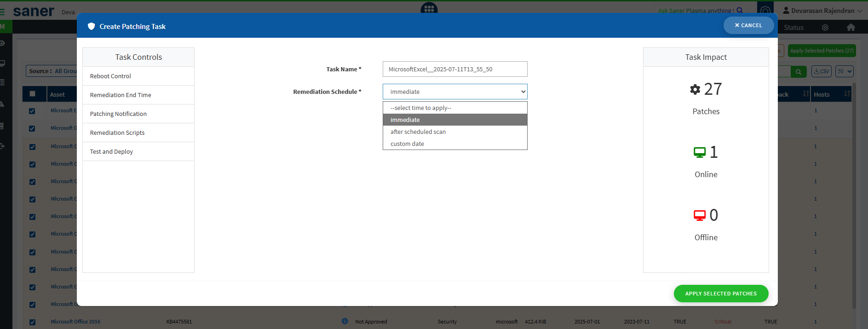Download the CSV export
Screen dimensions: 868x329
pos(822,71)
